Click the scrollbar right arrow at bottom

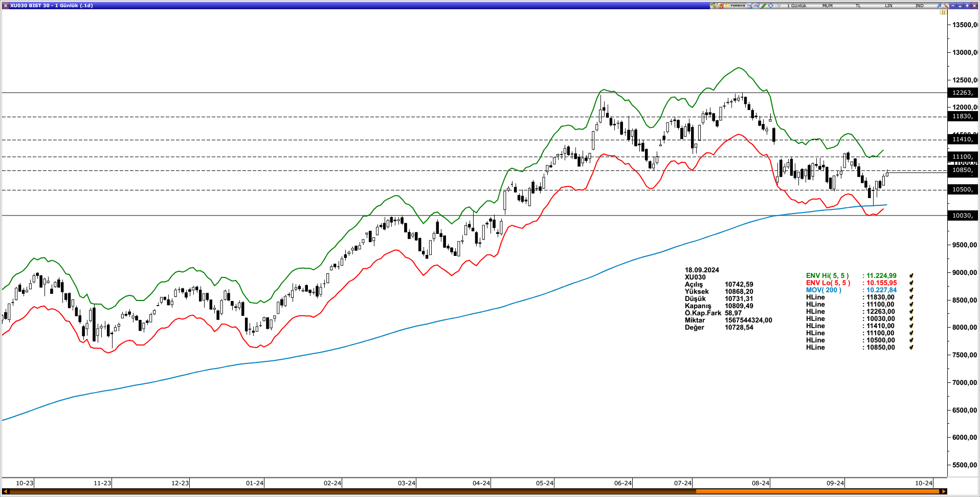pos(944,491)
